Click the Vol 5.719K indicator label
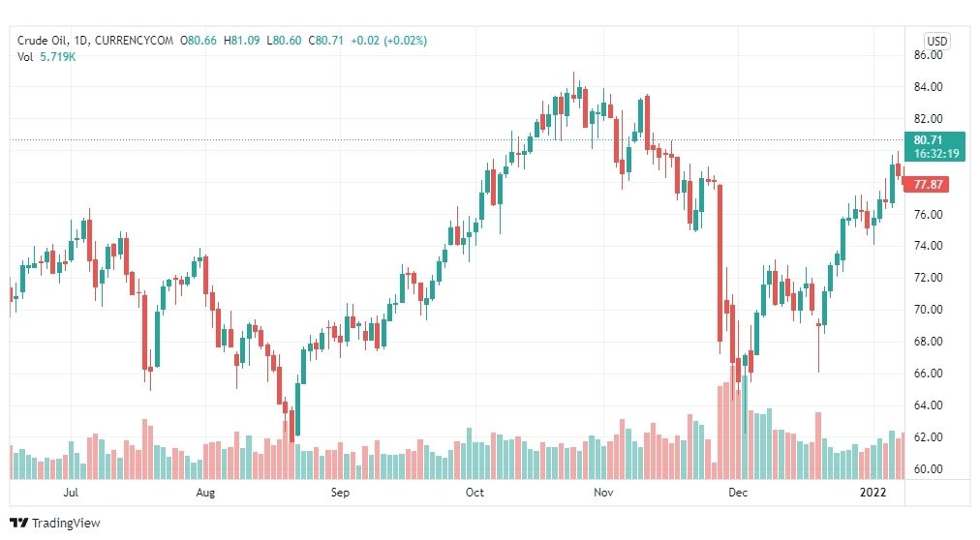The height and width of the screenshot is (540, 980). [x=46, y=57]
